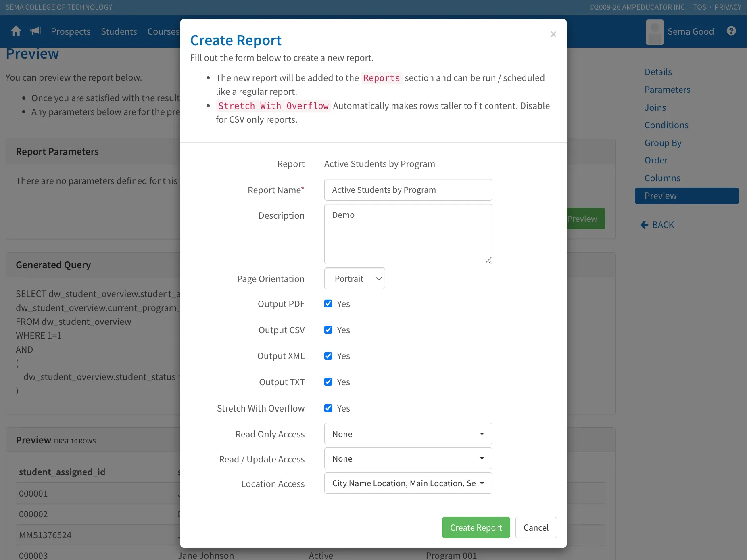Open the Sema Good user menu
This screenshot has width=747, height=560.
(x=691, y=31)
